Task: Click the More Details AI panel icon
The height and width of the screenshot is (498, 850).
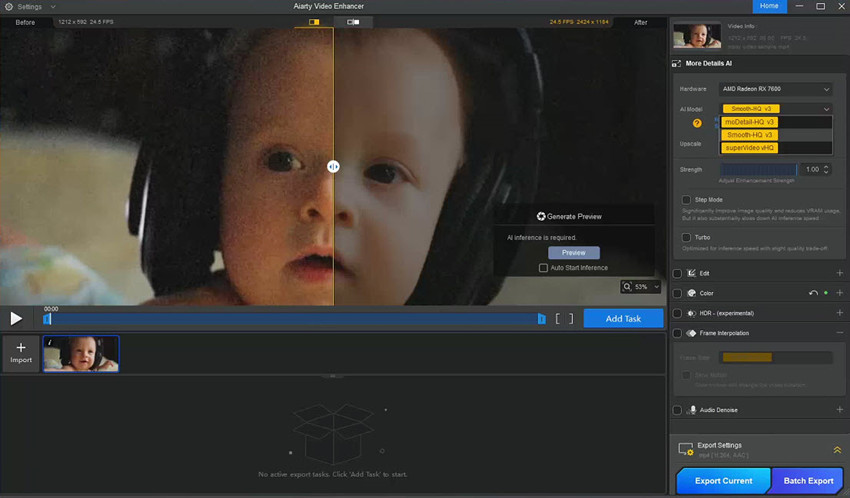Action: [x=677, y=63]
